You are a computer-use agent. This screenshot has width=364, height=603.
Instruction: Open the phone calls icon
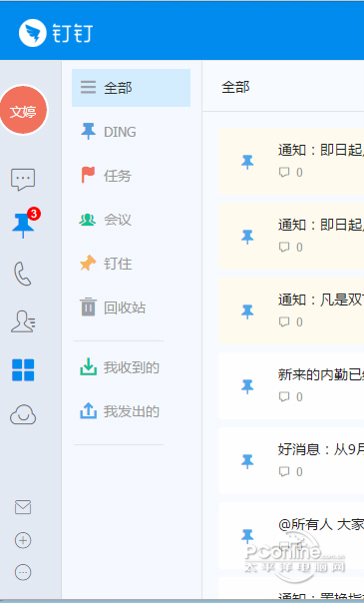click(x=23, y=274)
